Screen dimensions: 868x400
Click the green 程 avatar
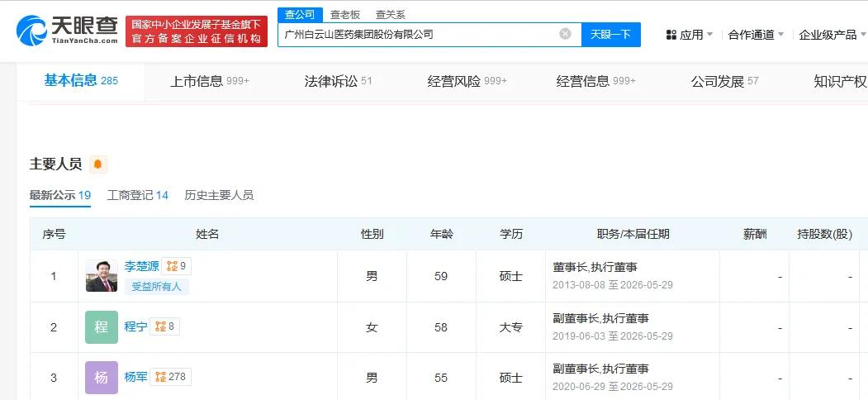point(102,327)
